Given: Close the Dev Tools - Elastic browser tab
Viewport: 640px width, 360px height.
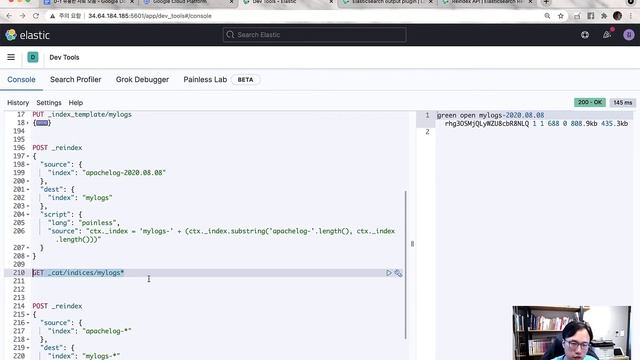Looking at the screenshot, I should pyautogui.click(x=331, y=2).
